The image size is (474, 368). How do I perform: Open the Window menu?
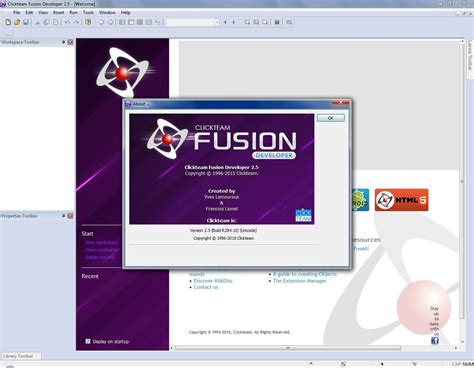click(107, 12)
